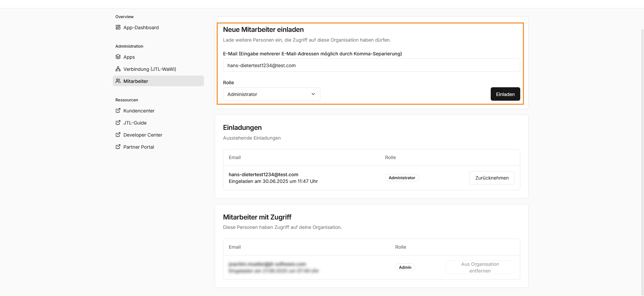Click into the E-Mail input field
Image resolution: width=644 pixels, height=296 pixels.
371,65
